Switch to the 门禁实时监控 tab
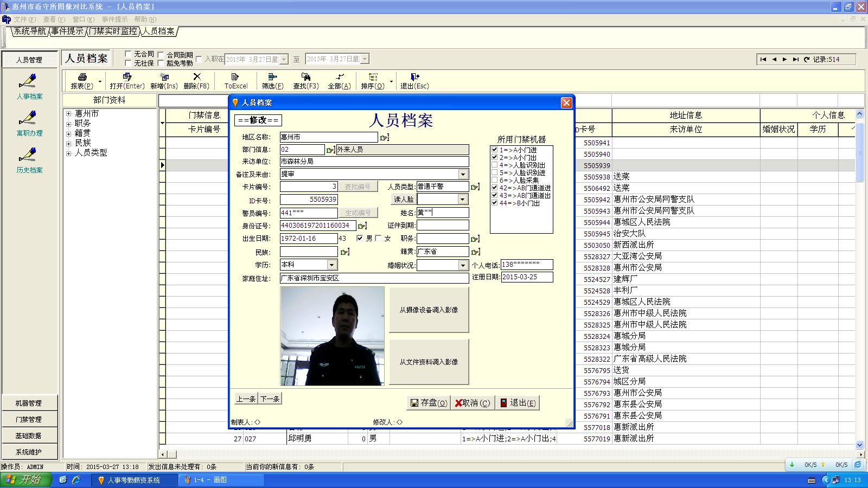Image resolution: width=868 pixels, height=488 pixels. 113,31
